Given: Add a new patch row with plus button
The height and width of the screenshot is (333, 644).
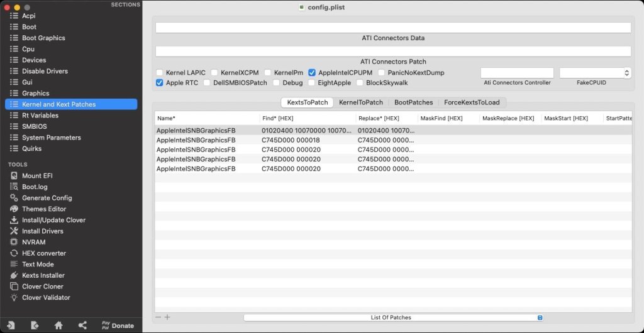Looking at the screenshot, I should click(x=167, y=317).
